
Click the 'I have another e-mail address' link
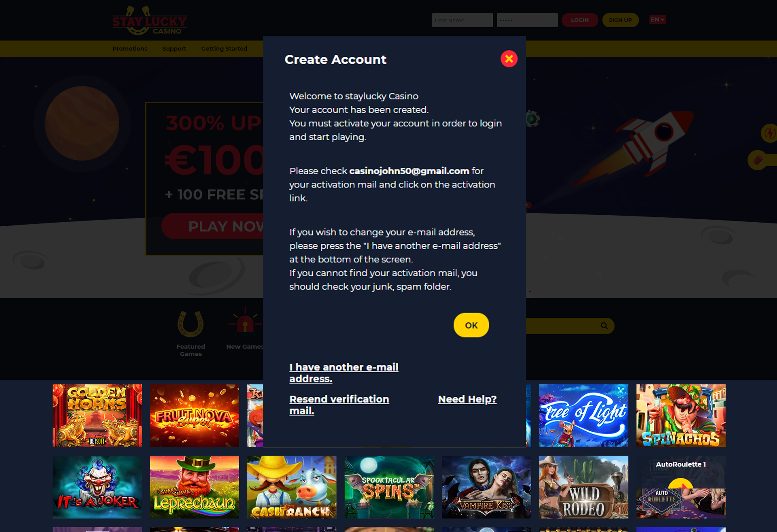(x=344, y=373)
